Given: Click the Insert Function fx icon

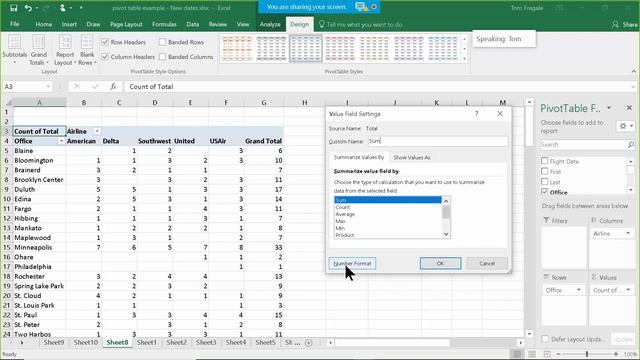Looking at the screenshot, I should click(x=113, y=87).
